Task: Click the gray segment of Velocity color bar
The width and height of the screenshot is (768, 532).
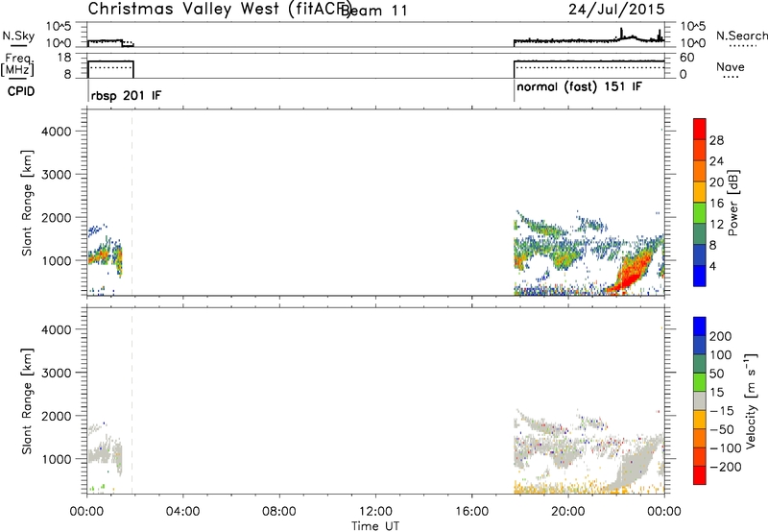Action: [700, 400]
